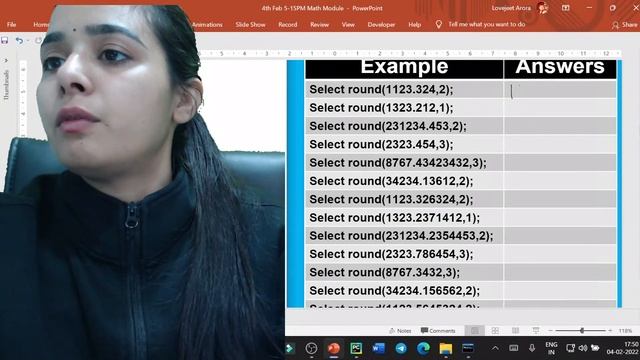Image resolution: width=640 pixels, height=360 pixels.
Task: Toggle the Comments pane
Action: (438, 331)
